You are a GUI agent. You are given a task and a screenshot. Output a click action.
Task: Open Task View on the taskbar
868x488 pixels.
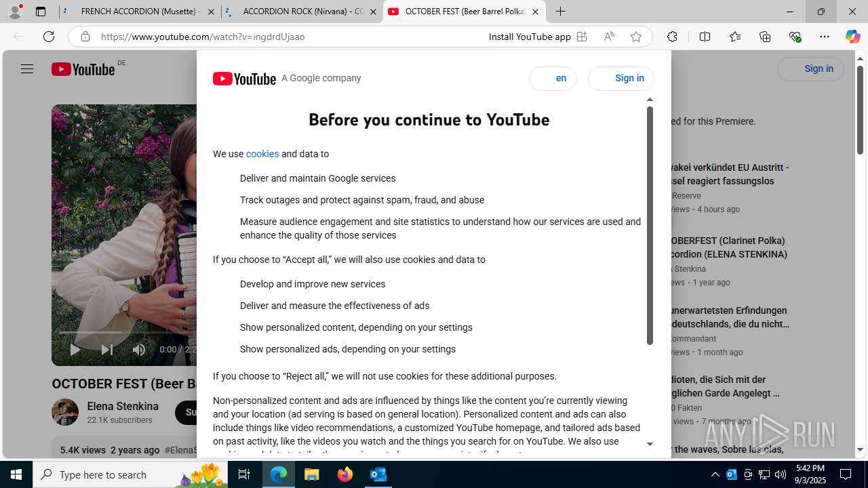(244, 474)
